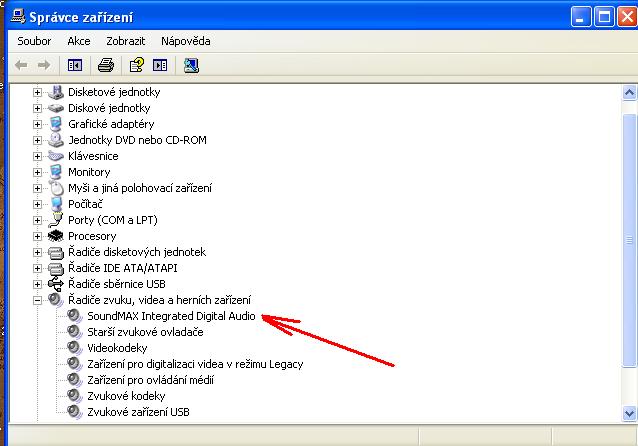Image resolution: width=638 pixels, height=446 pixels.
Task: Click the speaker icon beside Zvukové kodeky
Action: [x=75, y=396]
